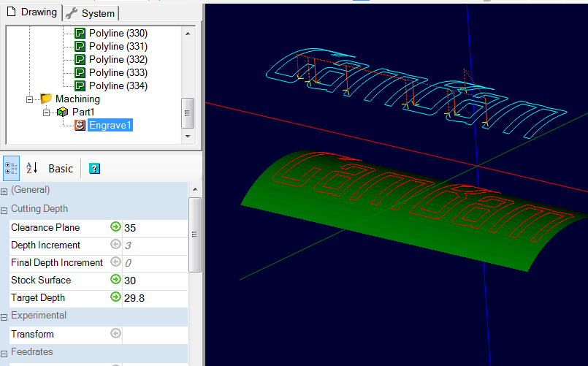This screenshot has height=366, width=588.
Task: Click the Polyline (330) green icon
Action: click(80, 34)
